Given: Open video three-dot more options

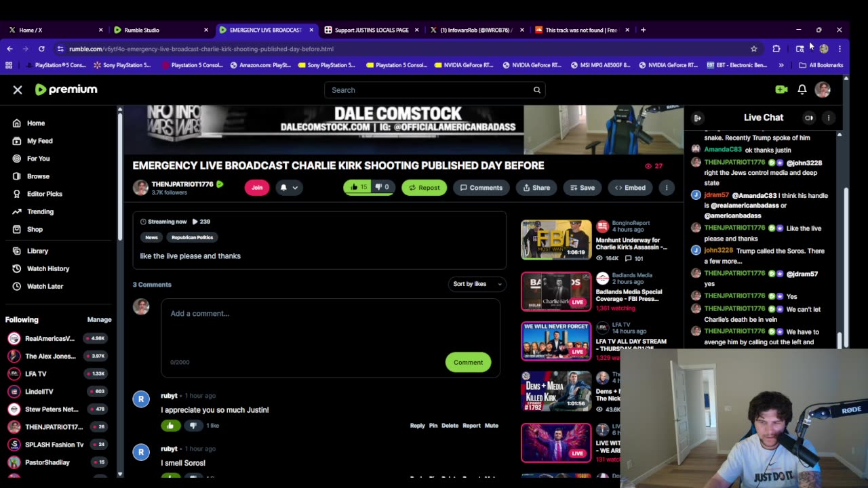Looking at the screenshot, I should click(x=667, y=188).
